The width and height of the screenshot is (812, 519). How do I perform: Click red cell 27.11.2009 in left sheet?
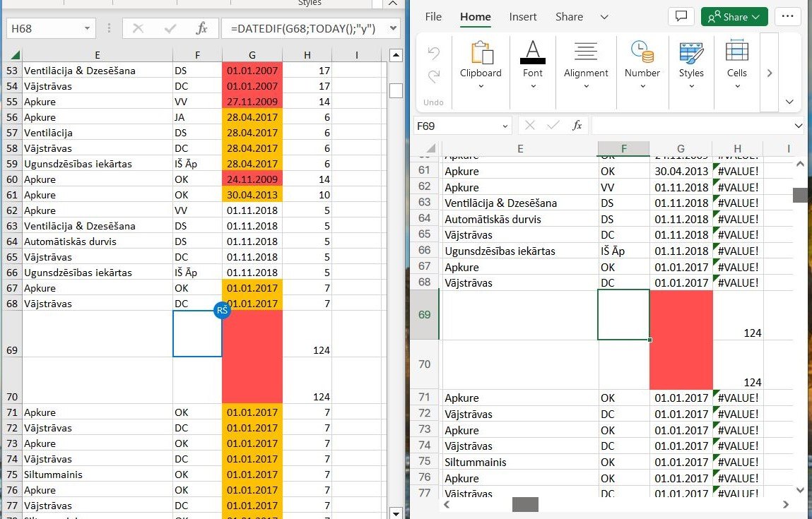(x=252, y=102)
